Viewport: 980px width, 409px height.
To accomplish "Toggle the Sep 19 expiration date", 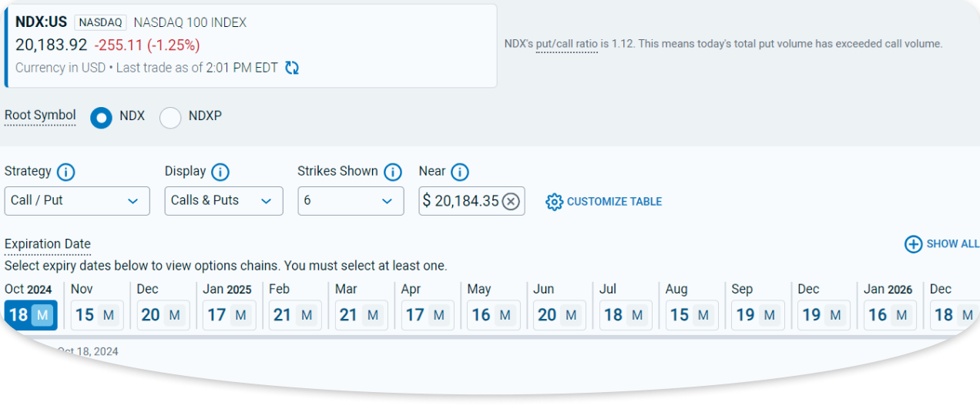I will pos(758,315).
